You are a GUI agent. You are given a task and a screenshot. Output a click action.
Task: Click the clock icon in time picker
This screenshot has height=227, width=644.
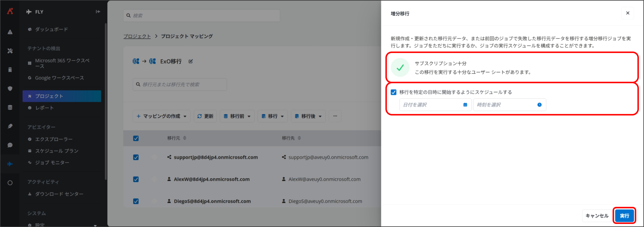click(x=539, y=105)
